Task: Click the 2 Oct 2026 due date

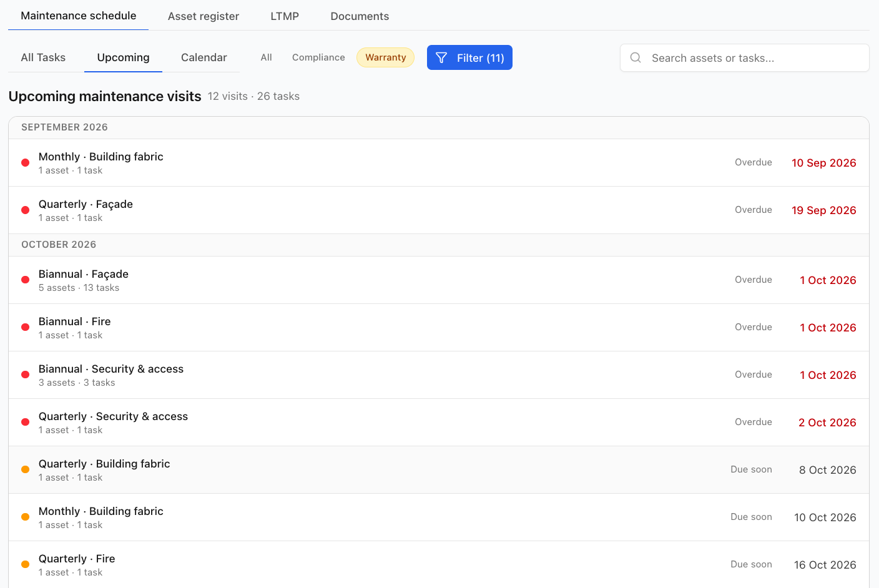Action: click(827, 423)
